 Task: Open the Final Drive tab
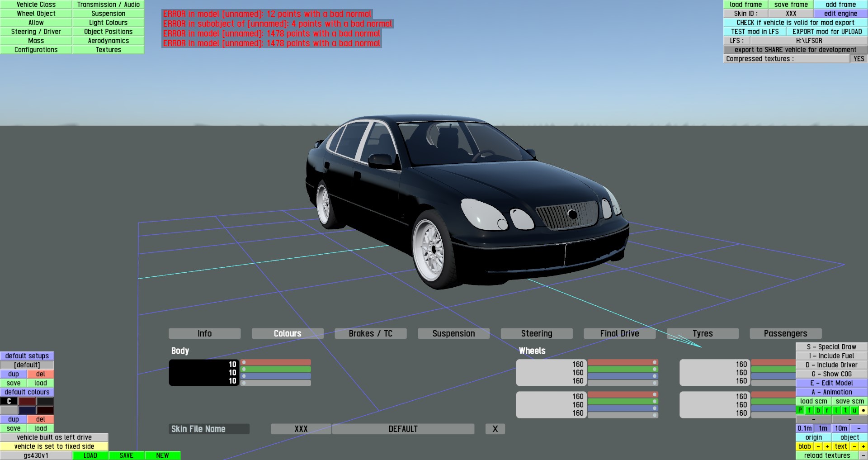[x=620, y=333]
